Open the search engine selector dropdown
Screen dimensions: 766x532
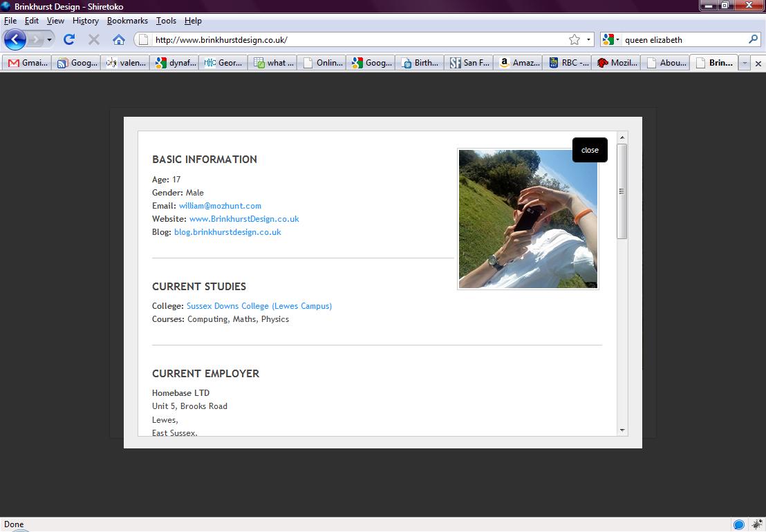[611, 39]
